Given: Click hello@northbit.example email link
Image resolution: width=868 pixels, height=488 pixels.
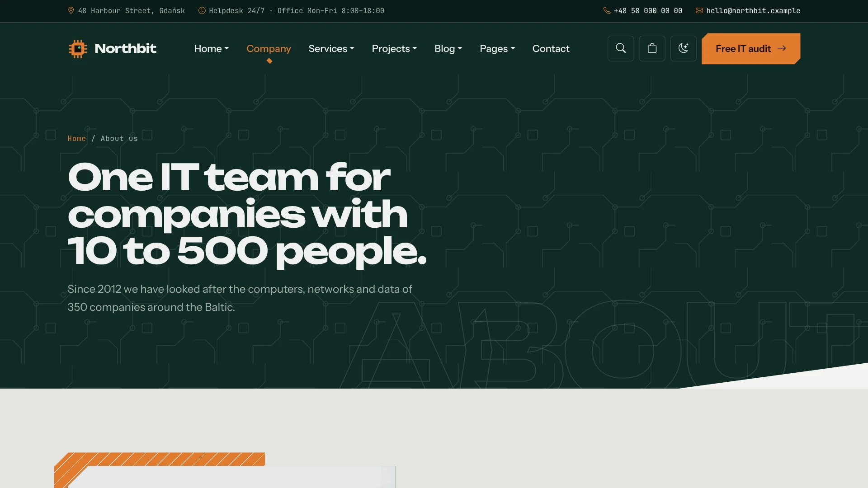Looking at the screenshot, I should [753, 10].
